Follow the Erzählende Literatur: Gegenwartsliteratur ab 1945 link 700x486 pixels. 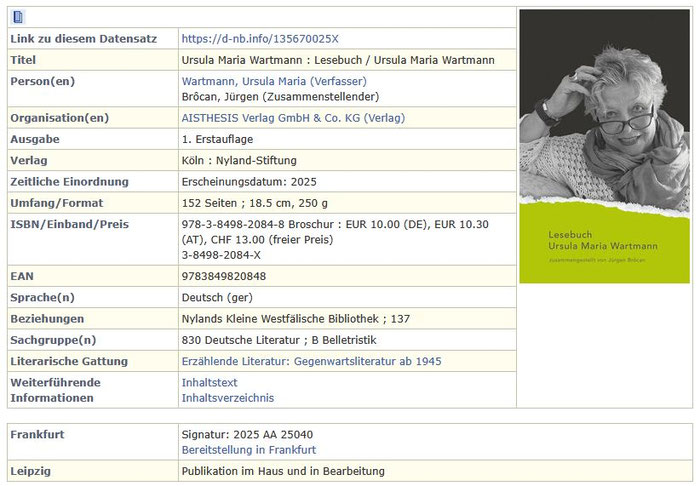coord(311,361)
